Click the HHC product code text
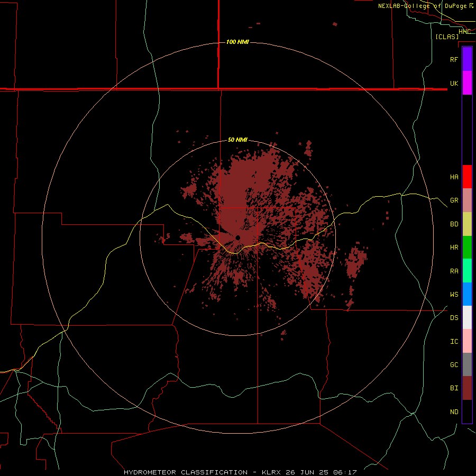Viewport: 476px width, 476px height. pyautogui.click(x=464, y=31)
